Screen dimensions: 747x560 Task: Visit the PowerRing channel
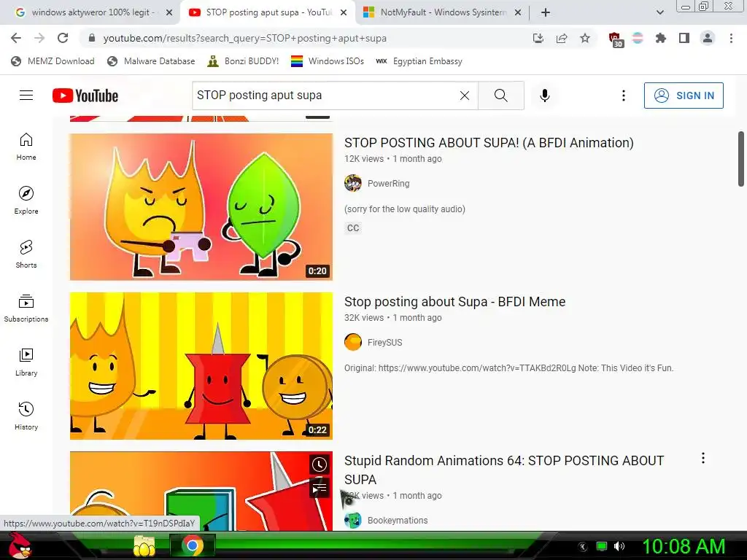point(388,183)
